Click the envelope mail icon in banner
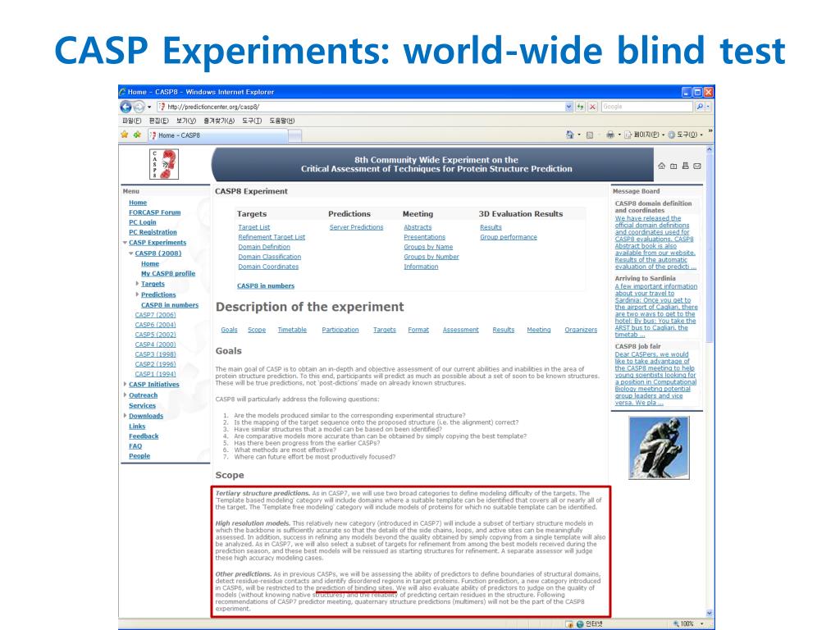This screenshot has width=840, height=630. pos(697,166)
